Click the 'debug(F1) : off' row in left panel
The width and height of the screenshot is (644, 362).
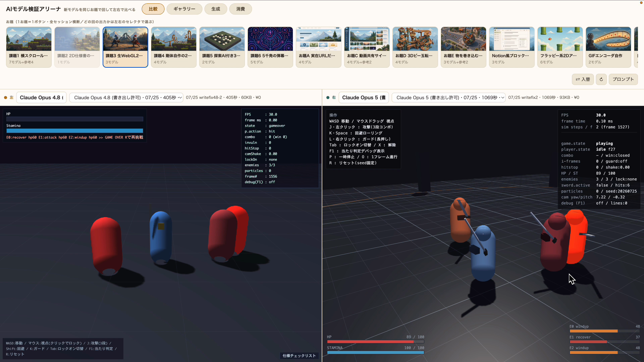click(260, 182)
